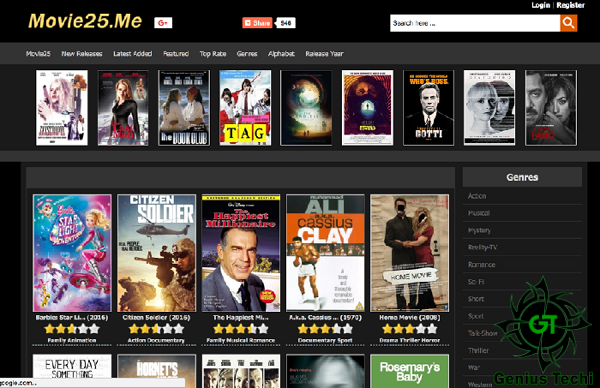Viewport: 600px width, 388px height.
Task: Click the Google Plus share icon
Action: [163, 23]
